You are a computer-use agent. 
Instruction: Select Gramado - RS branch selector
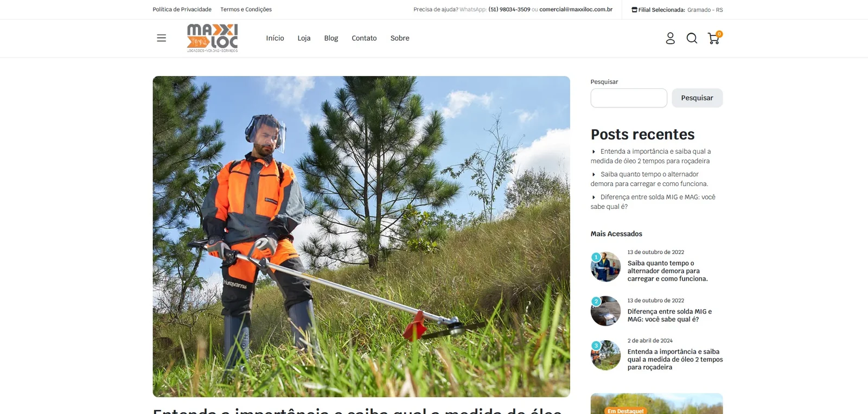coord(705,10)
